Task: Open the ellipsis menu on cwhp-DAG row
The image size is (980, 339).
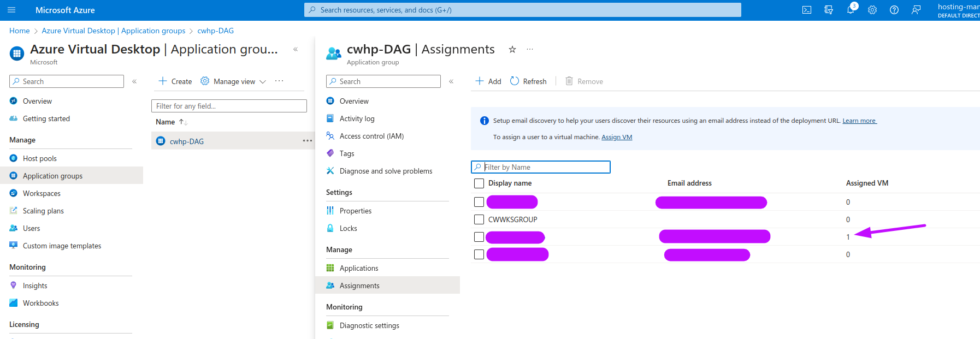Action: tap(308, 141)
